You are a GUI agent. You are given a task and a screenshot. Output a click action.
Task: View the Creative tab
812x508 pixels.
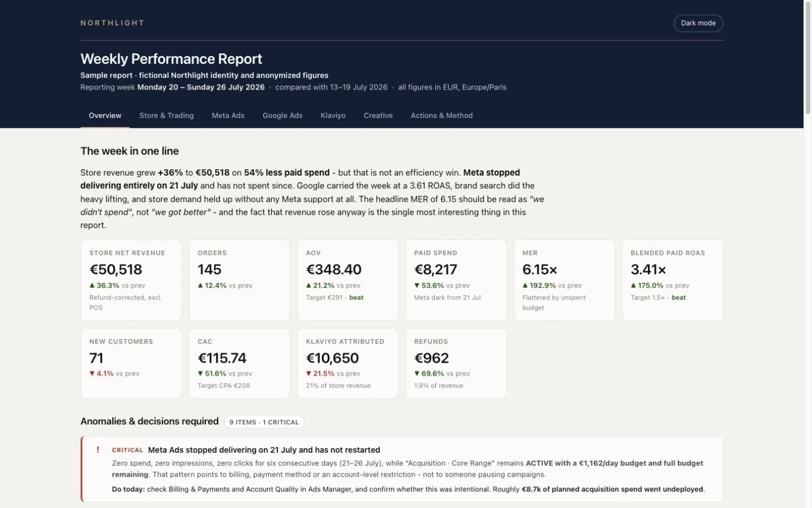click(x=378, y=116)
